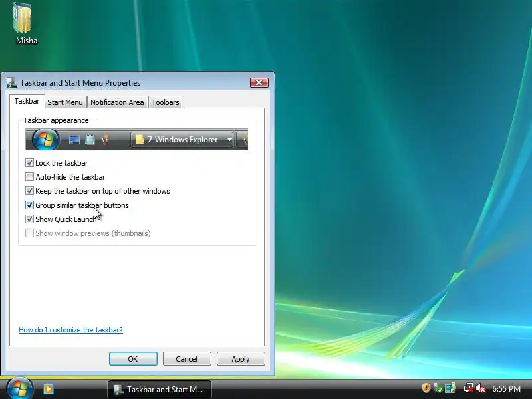Open the Notification Area tab
The height and width of the screenshot is (399, 532).
click(117, 102)
